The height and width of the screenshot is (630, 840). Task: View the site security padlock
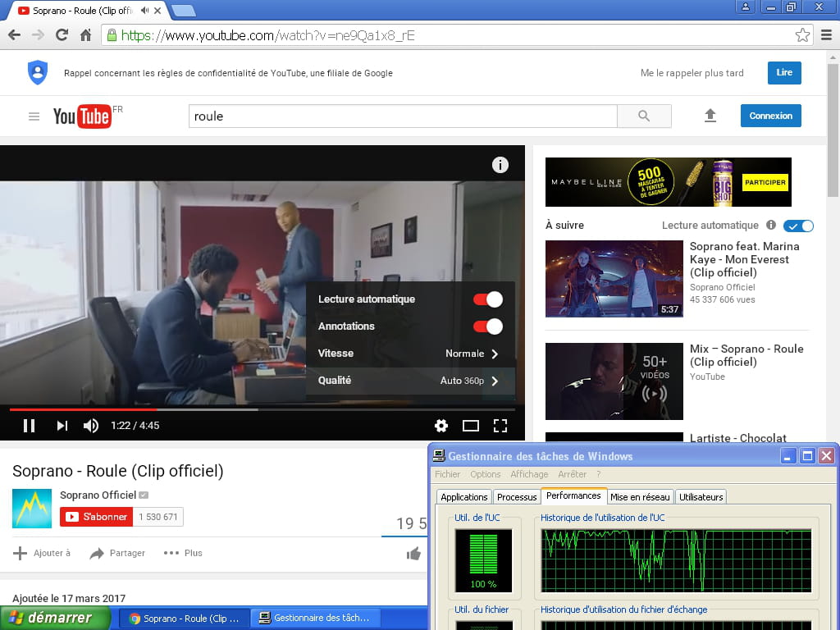(x=112, y=35)
